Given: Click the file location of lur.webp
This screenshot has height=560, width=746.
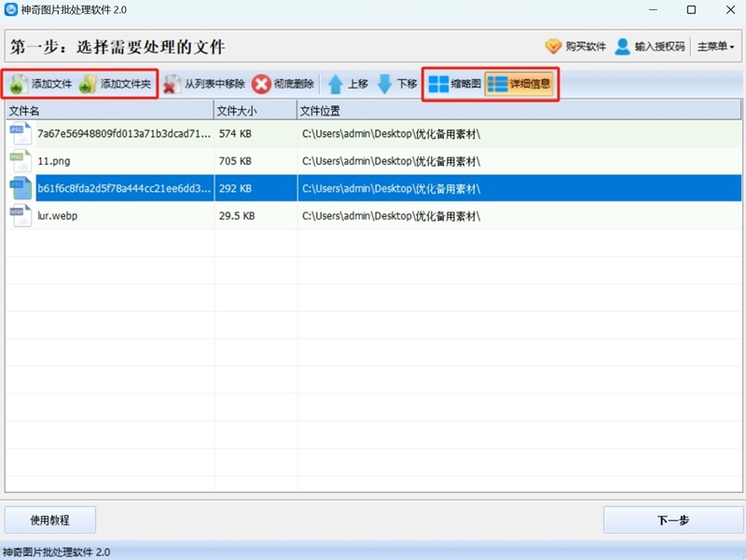Looking at the screenshot, I should (391, 216).
